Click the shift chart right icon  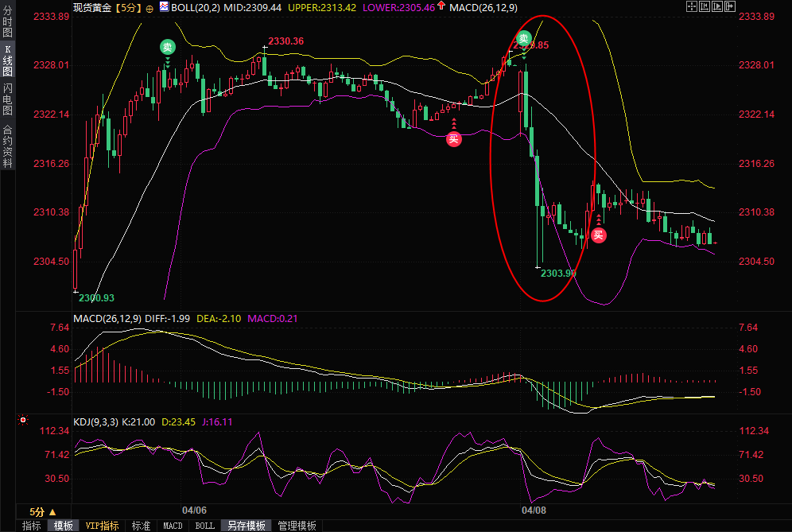click(716, 6)
